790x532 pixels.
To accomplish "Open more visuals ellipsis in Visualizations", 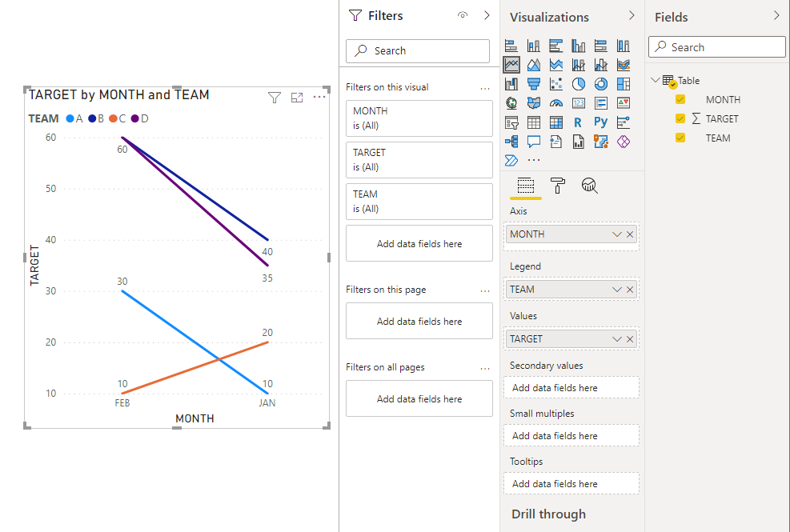I will click(534, 160).
